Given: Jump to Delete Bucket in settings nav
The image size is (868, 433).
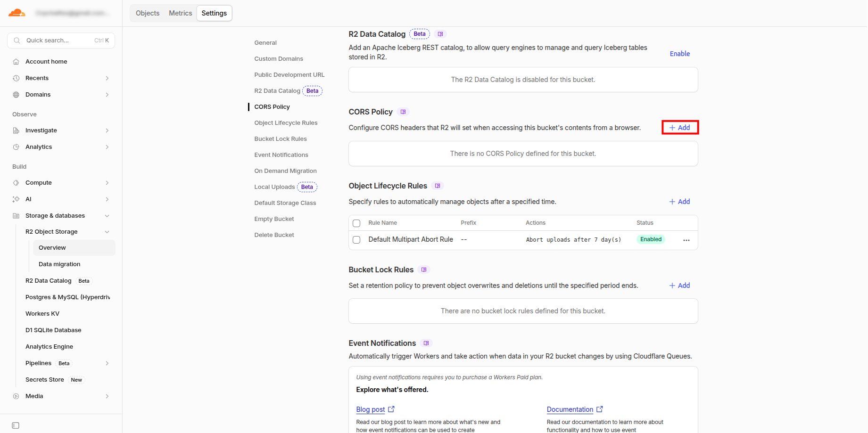Looking at the screenshot, I should [x=274, y=235].
